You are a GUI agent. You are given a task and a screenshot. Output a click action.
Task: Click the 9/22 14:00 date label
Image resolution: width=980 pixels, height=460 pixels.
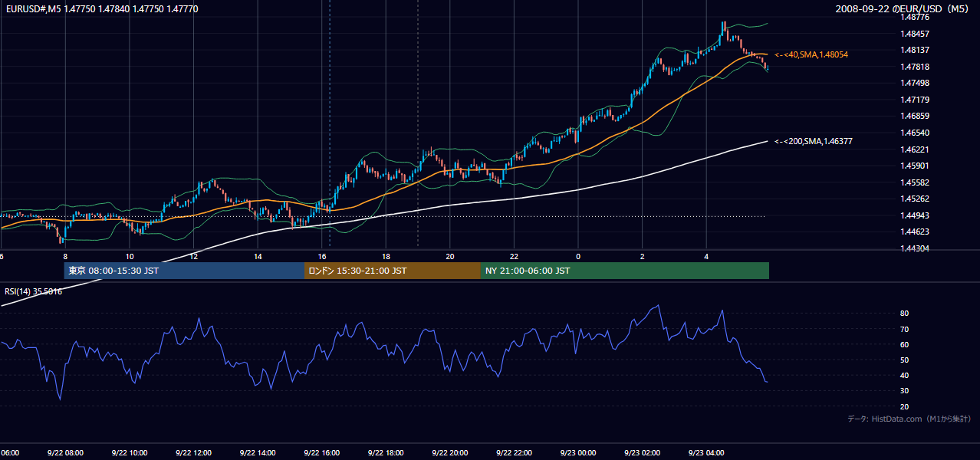(258, 453)
